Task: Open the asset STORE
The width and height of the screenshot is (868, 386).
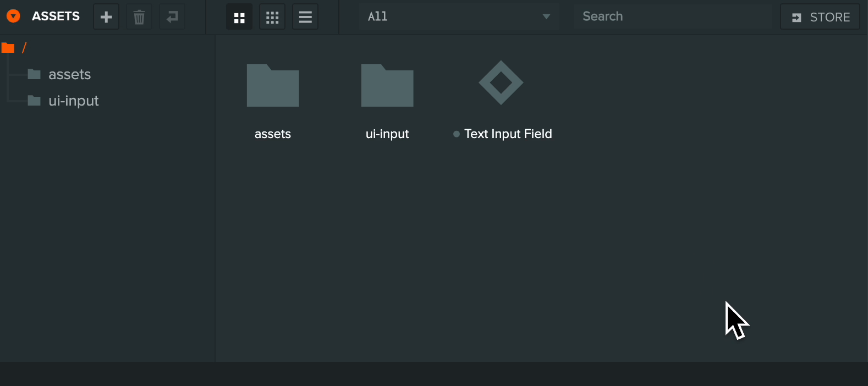Action: (820, 17)
